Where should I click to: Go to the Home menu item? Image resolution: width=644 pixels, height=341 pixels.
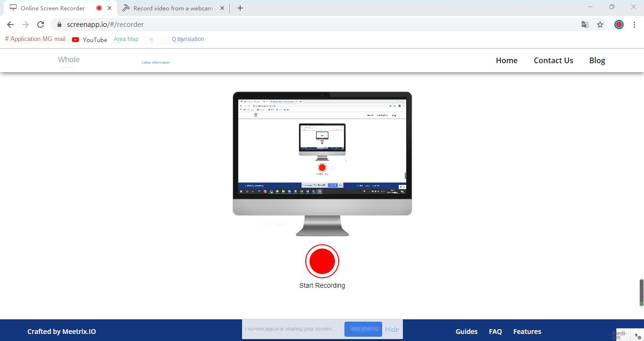[x=506, y=60]
